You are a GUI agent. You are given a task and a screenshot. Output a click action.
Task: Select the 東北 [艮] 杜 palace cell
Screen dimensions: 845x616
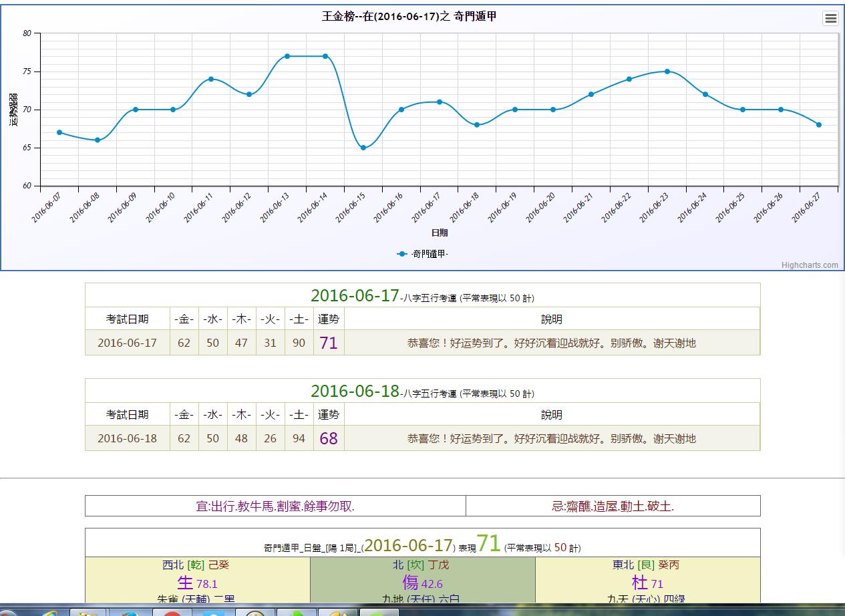[x=647, y=580]
